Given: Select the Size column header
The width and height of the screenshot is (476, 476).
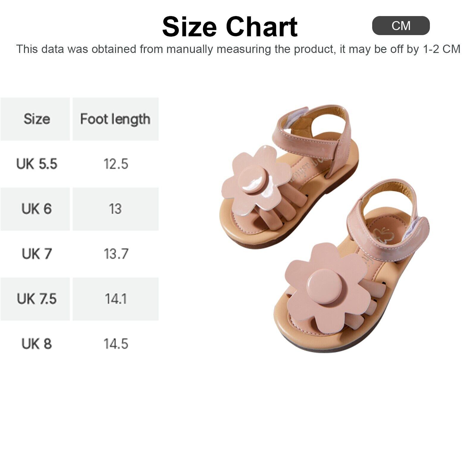Looking at the screenshot, I should [37, 119].
